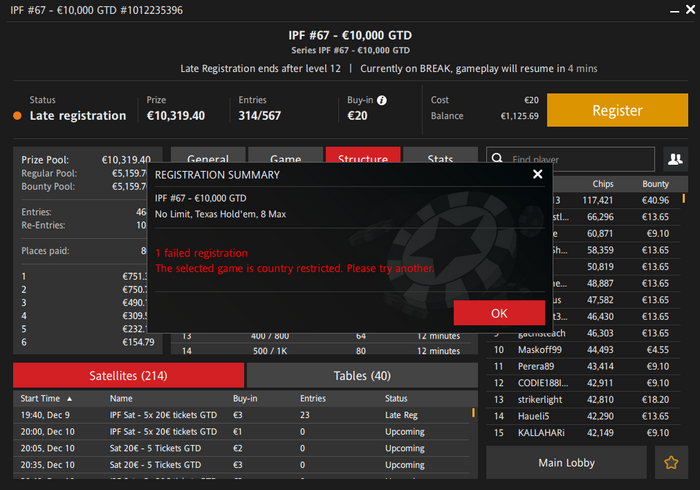Image resolution: width=700 pixels, height=490 pixels.
Task: Click the players group icon
Action: click(x=675, y=159)
